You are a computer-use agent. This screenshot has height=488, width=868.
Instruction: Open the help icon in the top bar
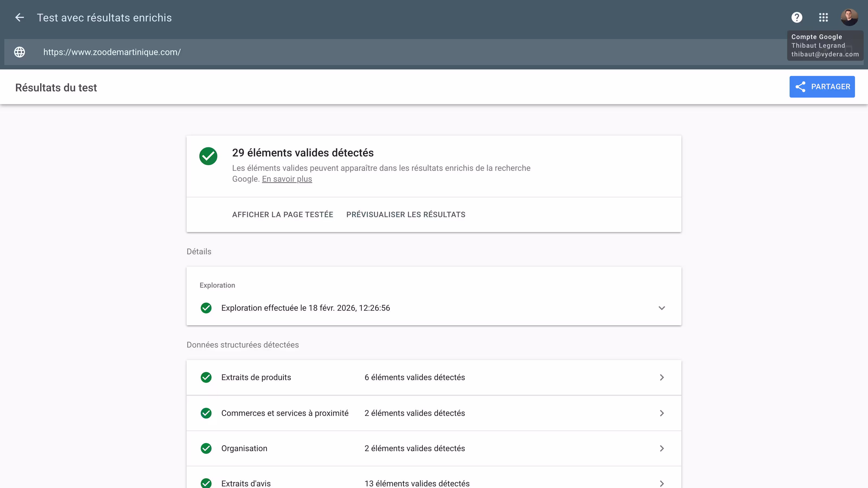[x=797, y=17]
